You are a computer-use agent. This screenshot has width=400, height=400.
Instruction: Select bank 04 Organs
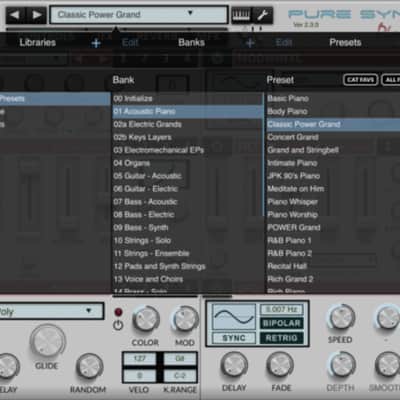[x=188, y=163]
